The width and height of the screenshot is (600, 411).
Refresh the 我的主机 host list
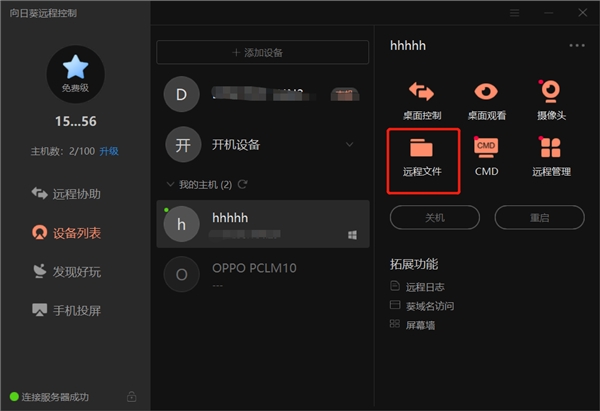(x=242, y=184)
